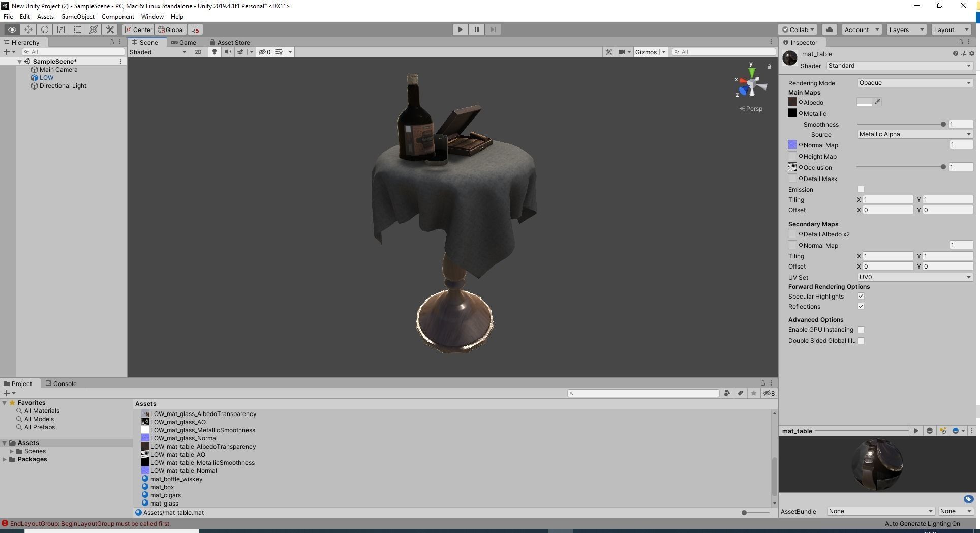Enable Double Sided Global Illumination checkbox

tap(861, 341)
